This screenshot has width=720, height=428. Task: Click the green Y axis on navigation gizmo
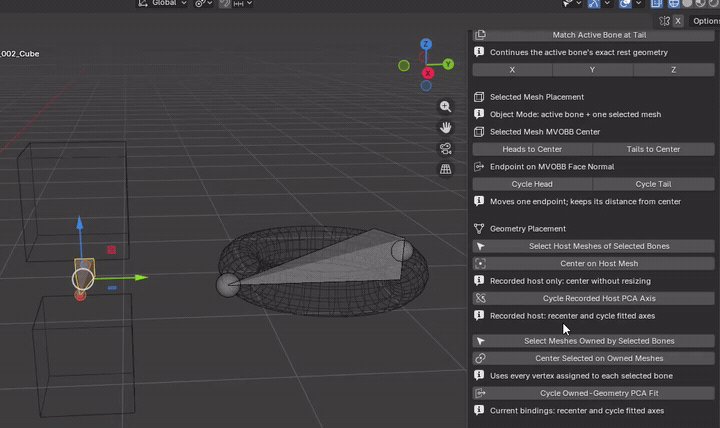pyautogui.click(x=448, y=64)
